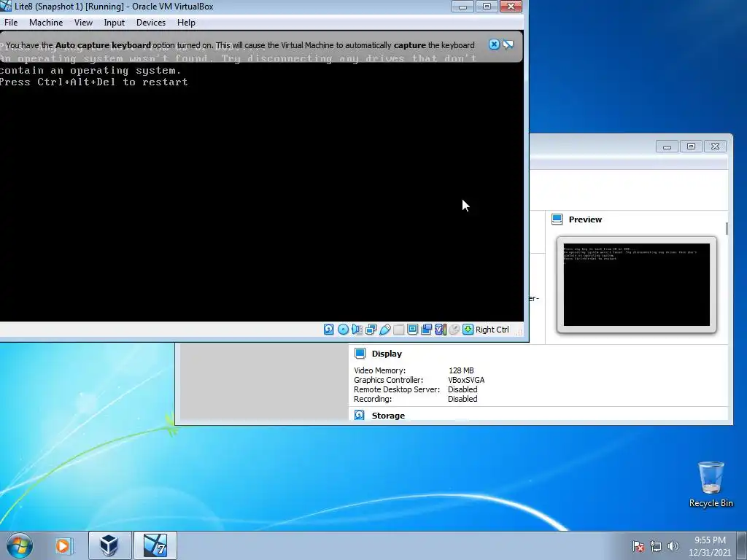Switch to the running VM taskbar button
Image resolution: width=747 pixels, height=560 pixels.
pyautogui.click(x=155, y=545)
